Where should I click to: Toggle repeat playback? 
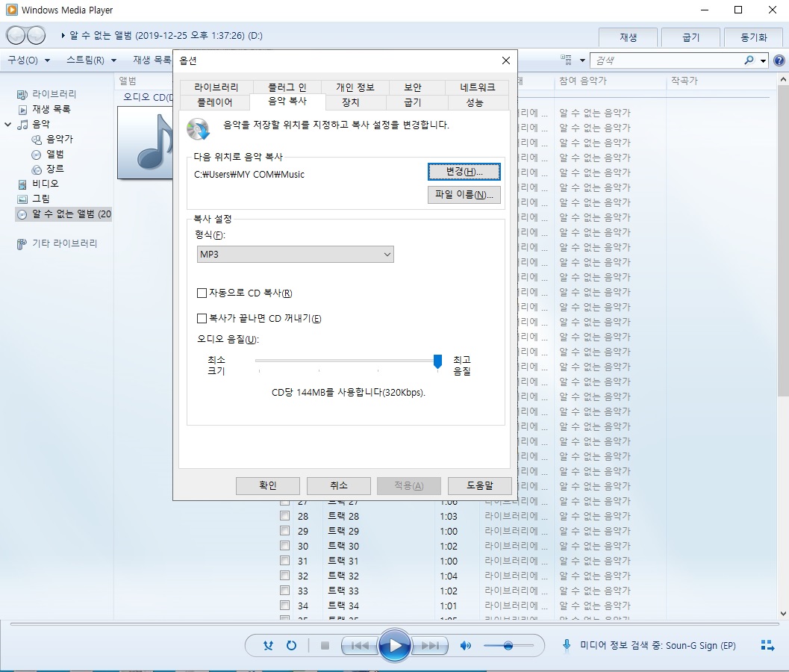[291, 645]
